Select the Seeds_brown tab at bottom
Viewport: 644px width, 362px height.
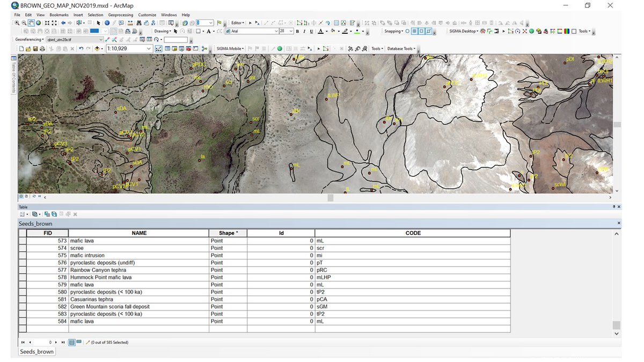(37, 352)
